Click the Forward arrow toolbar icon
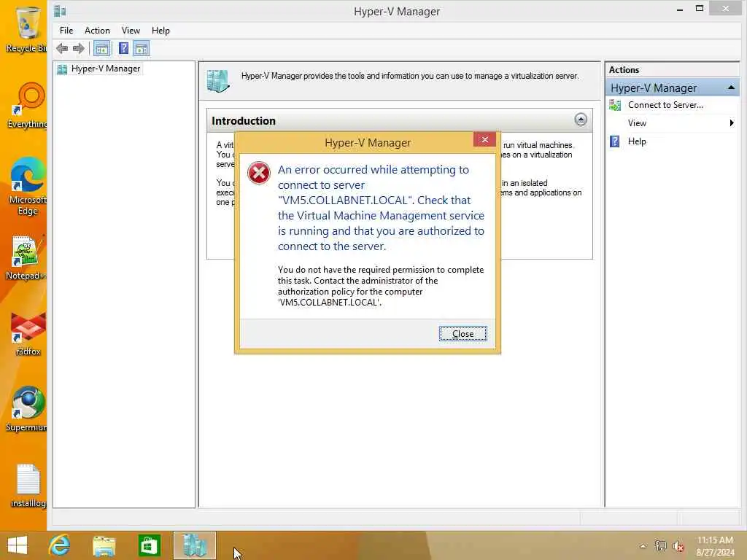 click(79, 48)
